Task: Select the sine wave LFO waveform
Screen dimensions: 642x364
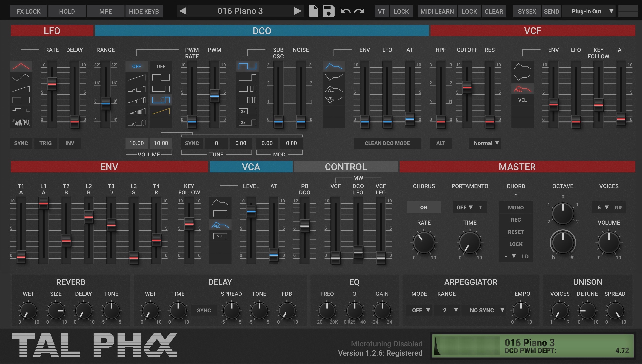Action: tap(21, 77)
